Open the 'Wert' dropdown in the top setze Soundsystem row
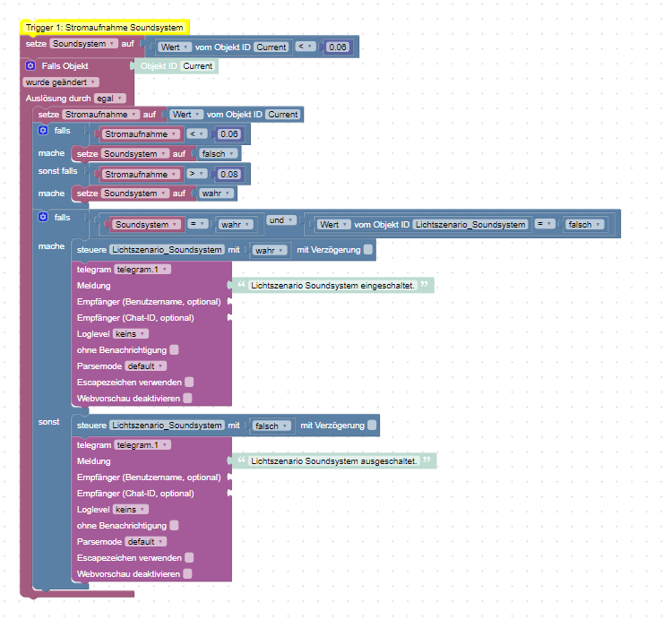 point(175,47)
